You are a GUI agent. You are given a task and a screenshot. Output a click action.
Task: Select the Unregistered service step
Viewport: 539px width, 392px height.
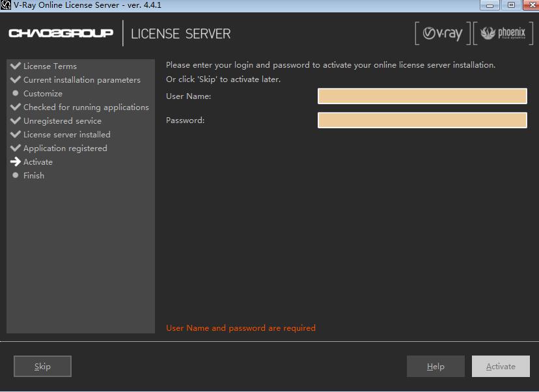pyautogui.click(x=62, y=120)
